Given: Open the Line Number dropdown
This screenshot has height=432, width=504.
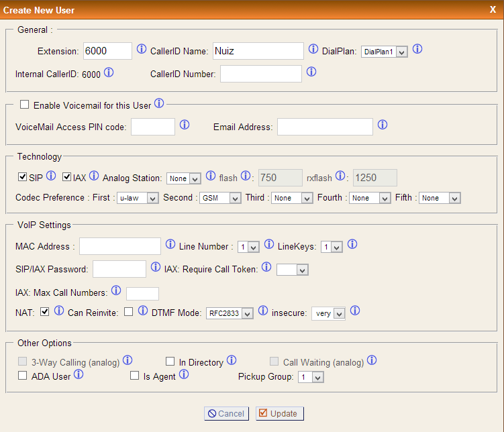Looking at the screenshot, I should [248, 247].
